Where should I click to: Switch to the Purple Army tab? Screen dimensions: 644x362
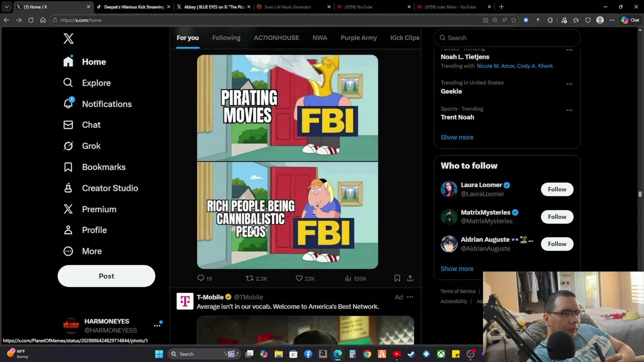359,38
